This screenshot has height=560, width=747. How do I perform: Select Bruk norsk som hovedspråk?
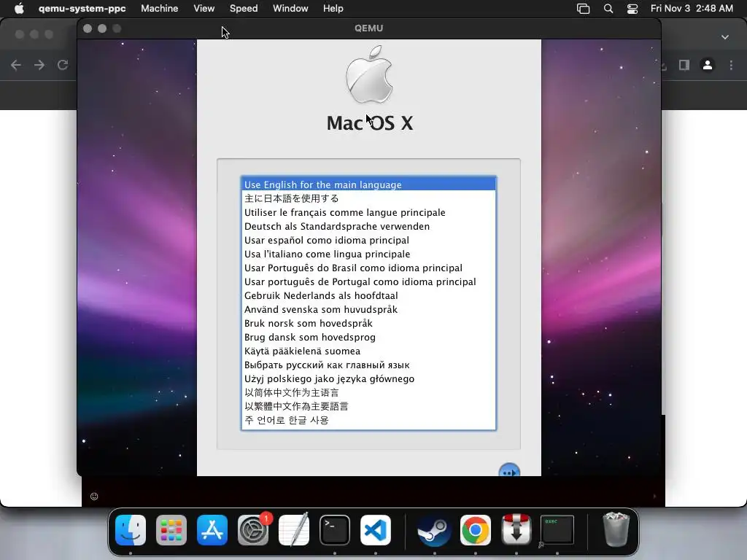pyautogui.click(x=368, y=323)
